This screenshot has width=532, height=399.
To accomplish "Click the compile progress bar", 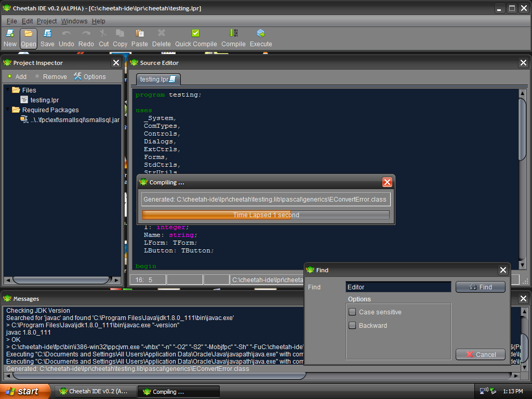I will pyautogui.click(x=265, y=215).
